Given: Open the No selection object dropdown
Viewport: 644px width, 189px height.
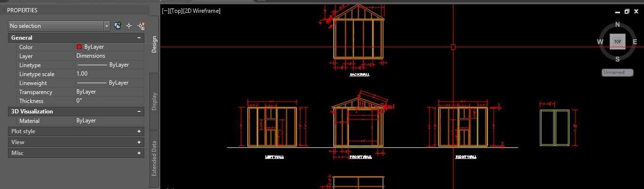Looking at the screenshot, I should click(107, 26).
